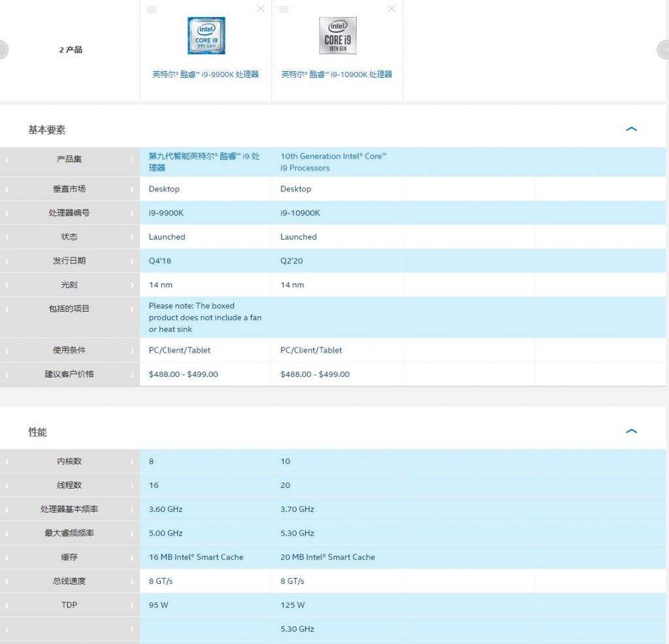Open the 10th Generation Intel Core i9 Processors link
The image size is (669, 644).
(333, 162)
